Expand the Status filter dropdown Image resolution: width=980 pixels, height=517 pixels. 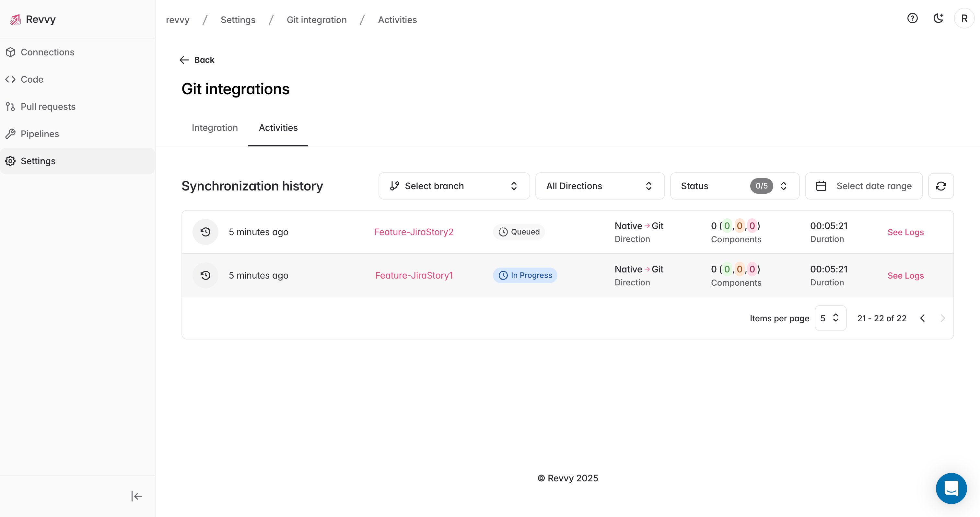coord(734,186)
